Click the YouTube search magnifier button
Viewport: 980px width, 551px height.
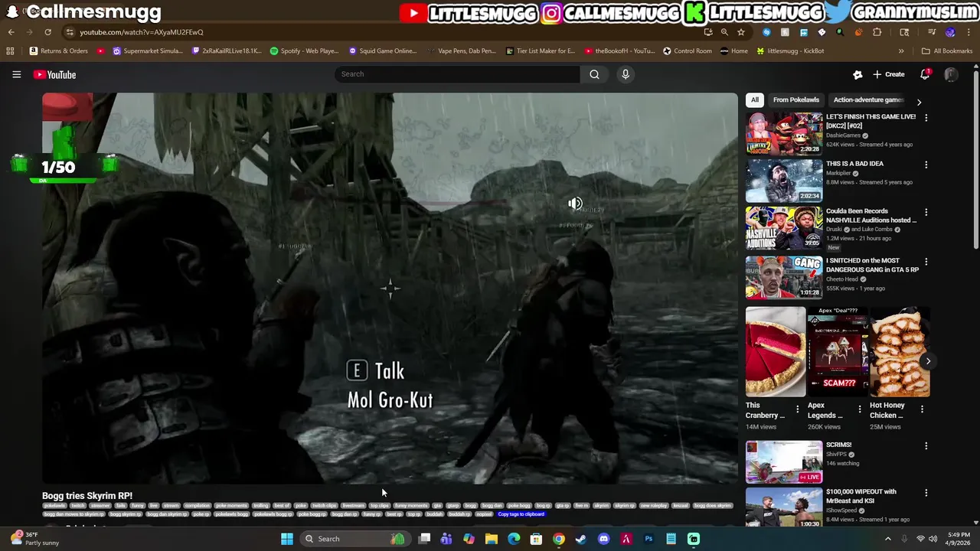coord(594,74)
